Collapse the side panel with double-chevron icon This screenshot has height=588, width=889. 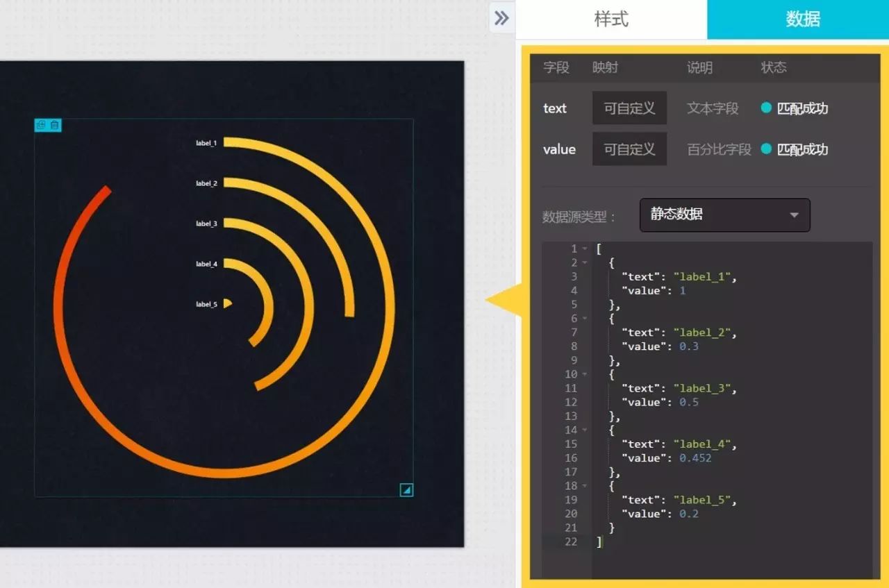[x=501, y=18]
